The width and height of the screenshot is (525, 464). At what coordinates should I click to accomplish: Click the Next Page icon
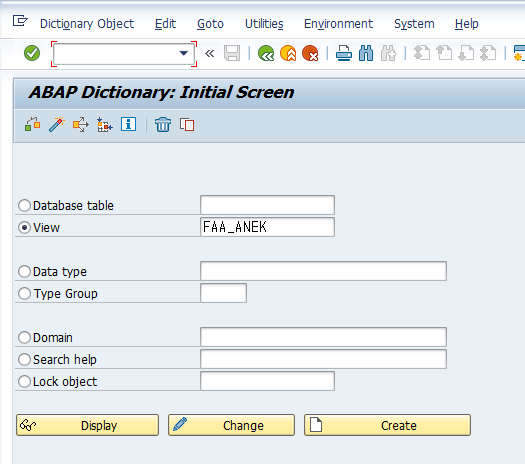click(x=466, y=53)
